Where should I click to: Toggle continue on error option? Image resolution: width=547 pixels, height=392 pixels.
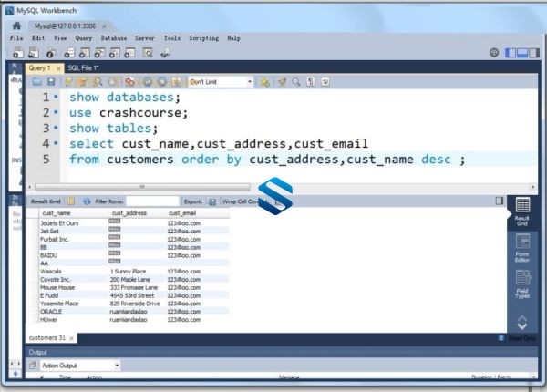tap(129, 82)
